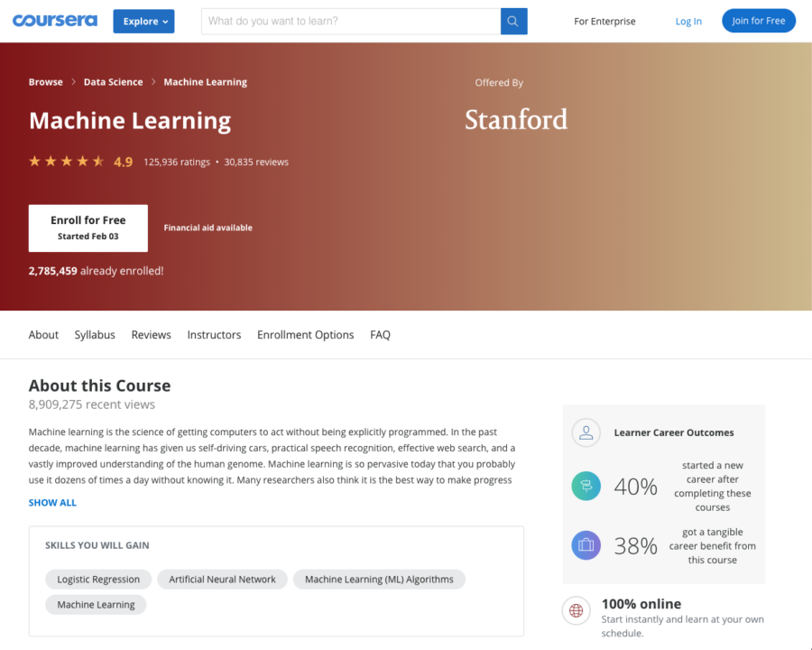Viewport: 812px width, 650px height.
Task: Open the 30,835 reviews text
Action: click(256, 162)
